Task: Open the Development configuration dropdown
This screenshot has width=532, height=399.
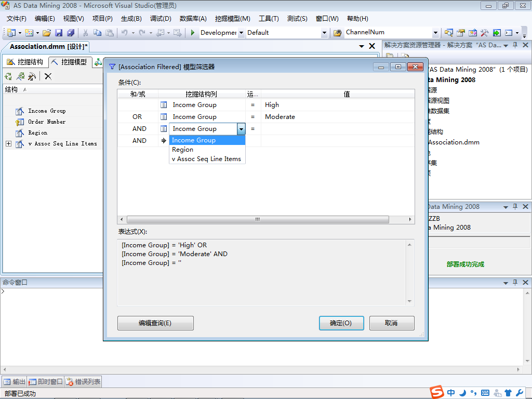Action: (241, 33)
